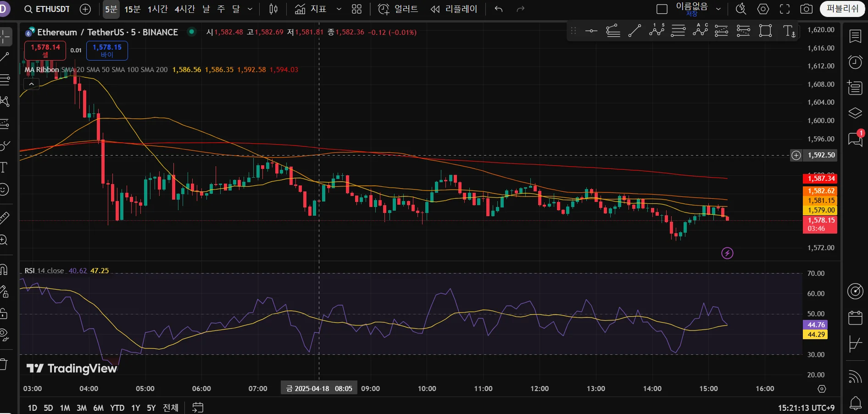The width and height of the screenshot is (868, 414).
Task: Create an alert with 얼러트 button
Action: click(x=398, y=9)
